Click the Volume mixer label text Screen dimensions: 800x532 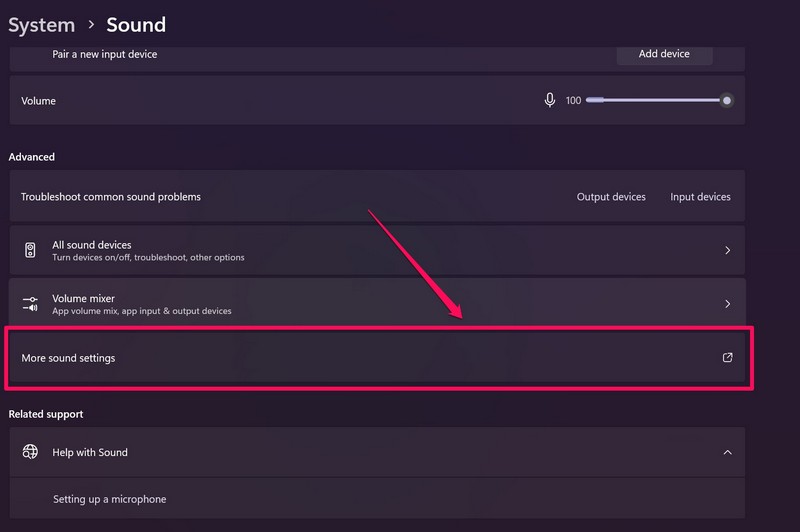coord(83,298)
